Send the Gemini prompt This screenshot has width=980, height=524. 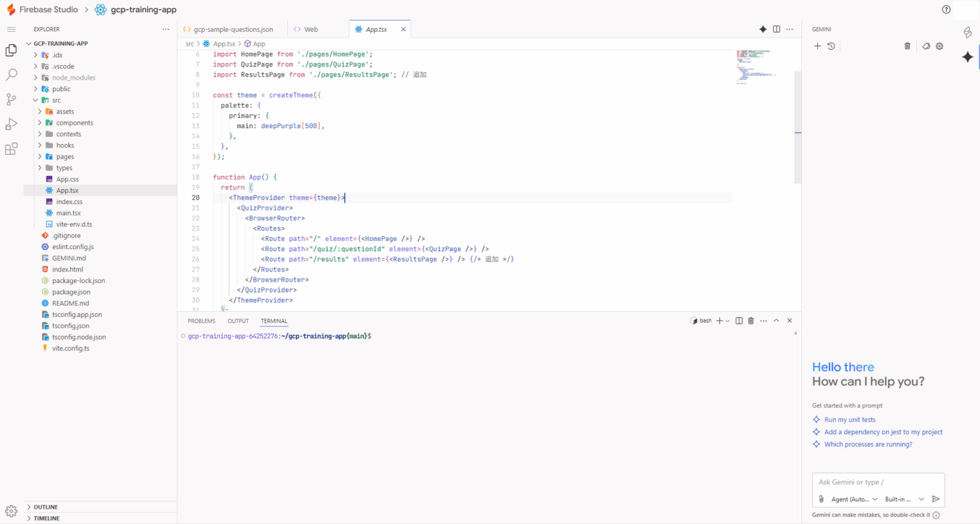click(x=935, y=499)
